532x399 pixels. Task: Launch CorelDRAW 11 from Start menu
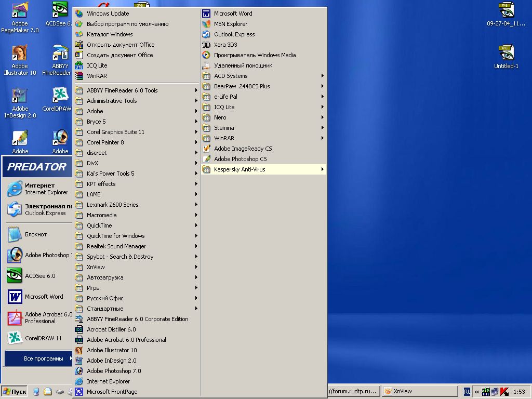(38, 338)
